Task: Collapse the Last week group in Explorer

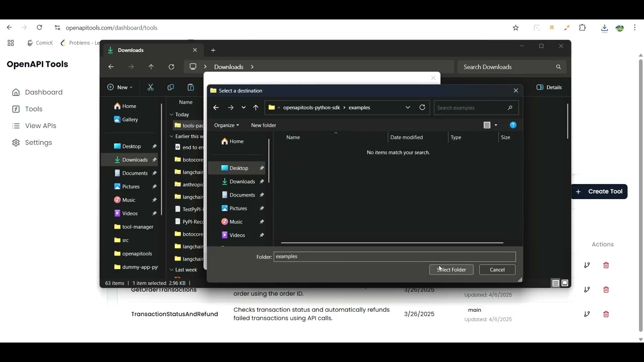Action: click(x=172, y=270)
